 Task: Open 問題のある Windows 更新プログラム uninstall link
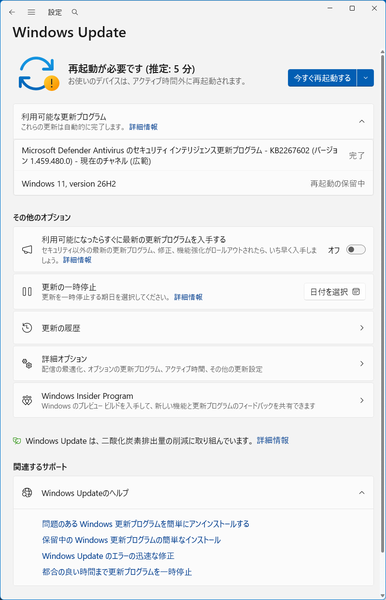(146, 524)
